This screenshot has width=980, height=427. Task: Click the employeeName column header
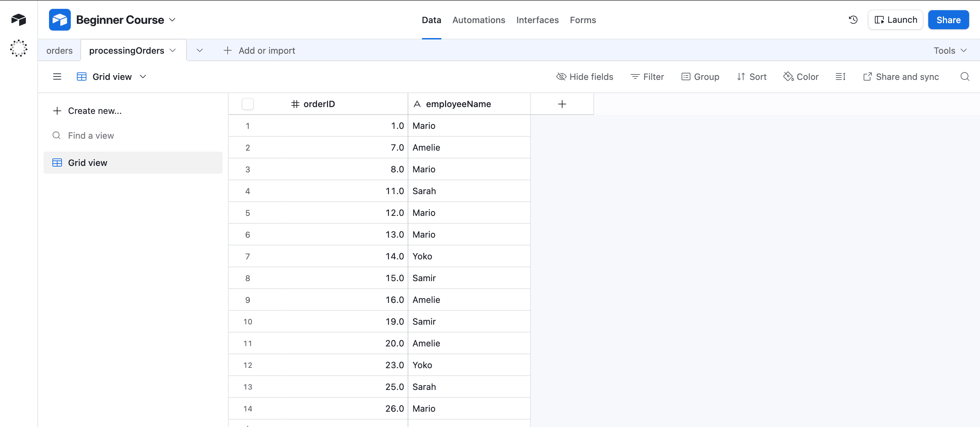coord(469,104)
